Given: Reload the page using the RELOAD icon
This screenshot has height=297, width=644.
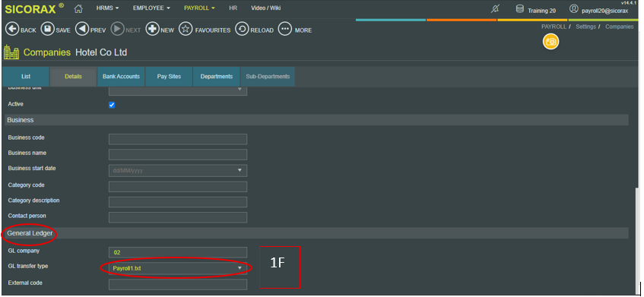Looking at the screenshot, I should 242,29.
